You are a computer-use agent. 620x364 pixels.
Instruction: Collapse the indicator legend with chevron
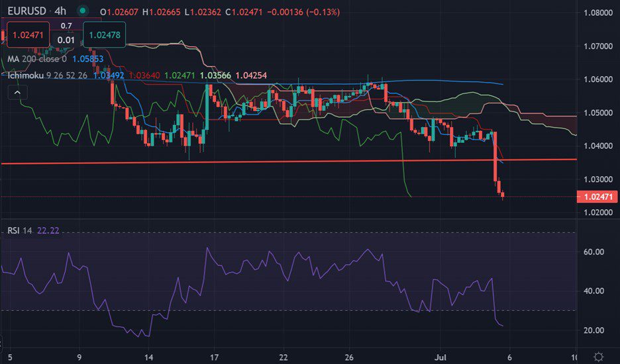pos(18,93)
